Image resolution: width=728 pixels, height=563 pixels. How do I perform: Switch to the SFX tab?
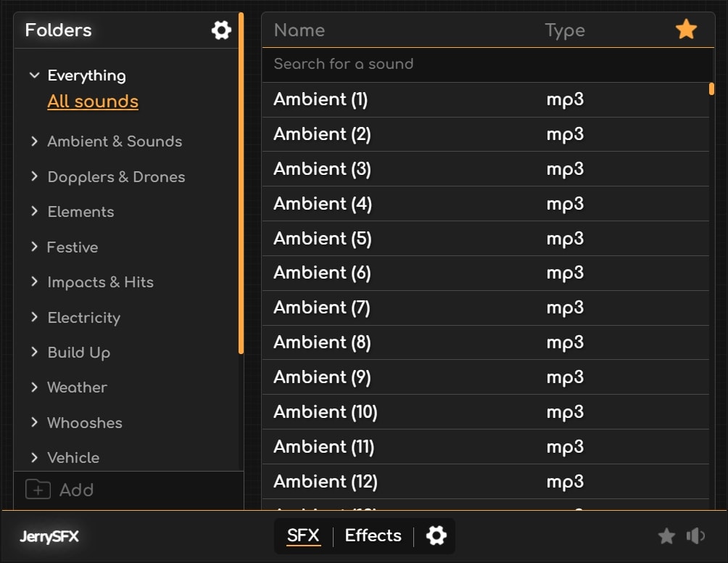[303, 536]
